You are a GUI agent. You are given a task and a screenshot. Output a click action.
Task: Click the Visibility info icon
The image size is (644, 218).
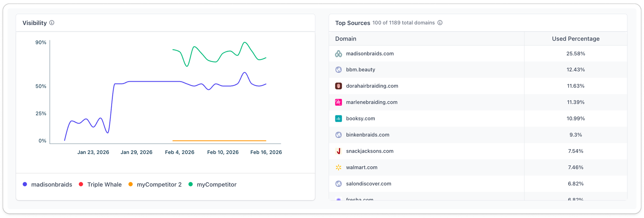tap(52, 23)
